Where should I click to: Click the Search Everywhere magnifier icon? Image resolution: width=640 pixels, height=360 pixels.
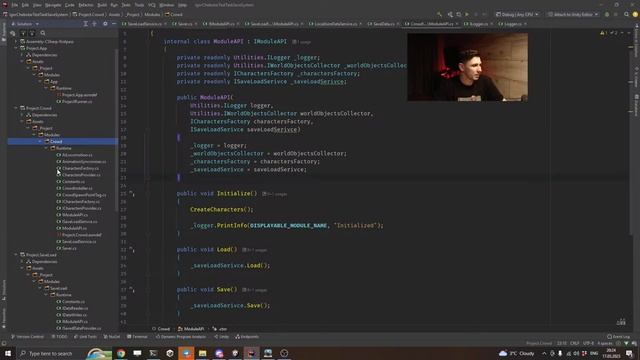pyautogui.click(x=626, y=14)
